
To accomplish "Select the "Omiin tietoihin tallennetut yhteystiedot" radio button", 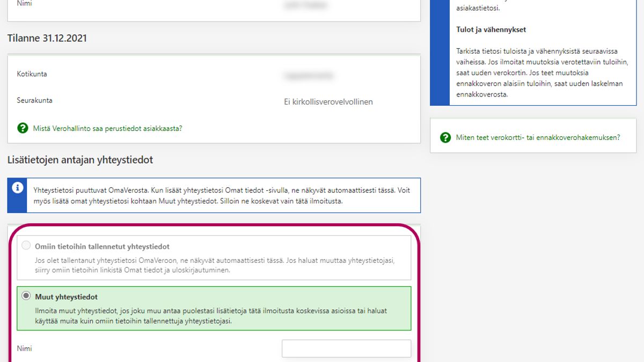I will (x=26, y=246).
